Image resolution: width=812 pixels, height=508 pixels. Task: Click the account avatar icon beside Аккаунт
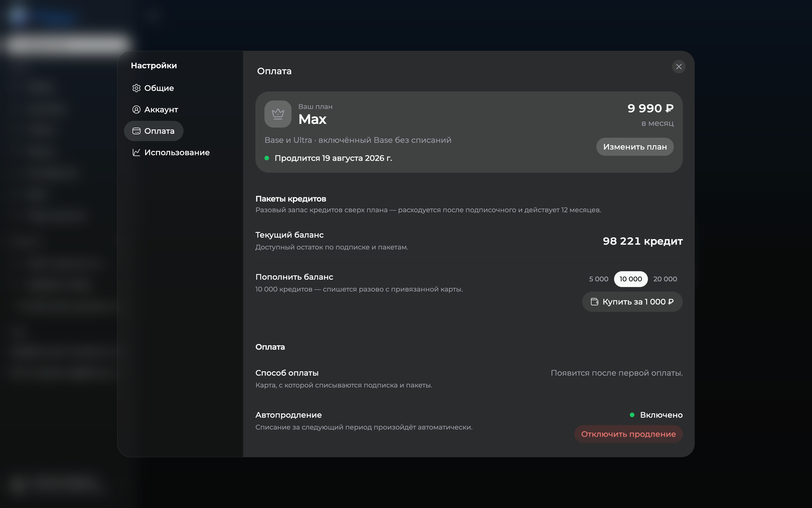136,110
